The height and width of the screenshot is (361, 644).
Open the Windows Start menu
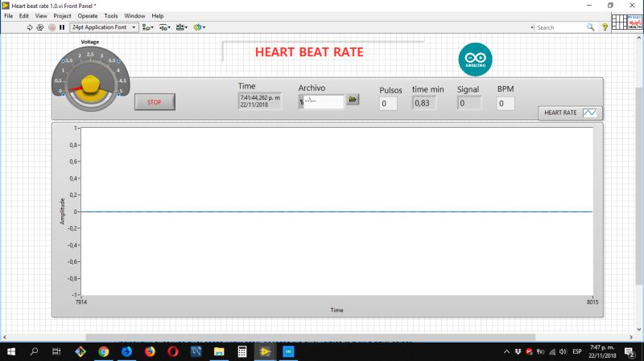pos(11,351)
